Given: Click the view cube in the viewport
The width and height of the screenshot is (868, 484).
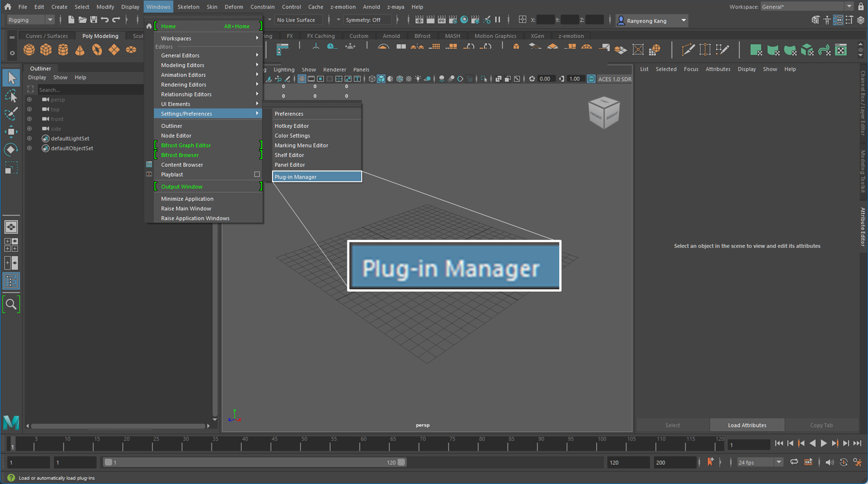Looking at the screenshot, I should click(604, 113).
